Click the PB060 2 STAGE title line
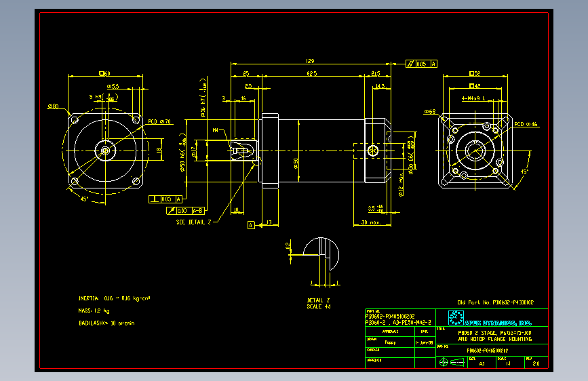 (x=494, y=333)
